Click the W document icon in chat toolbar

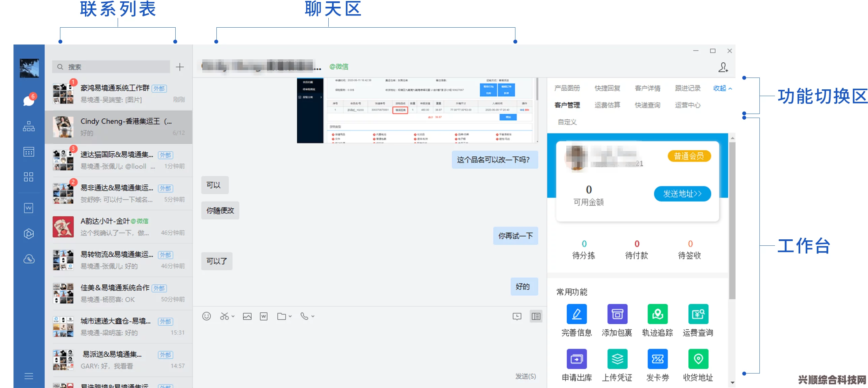[264, 316]
